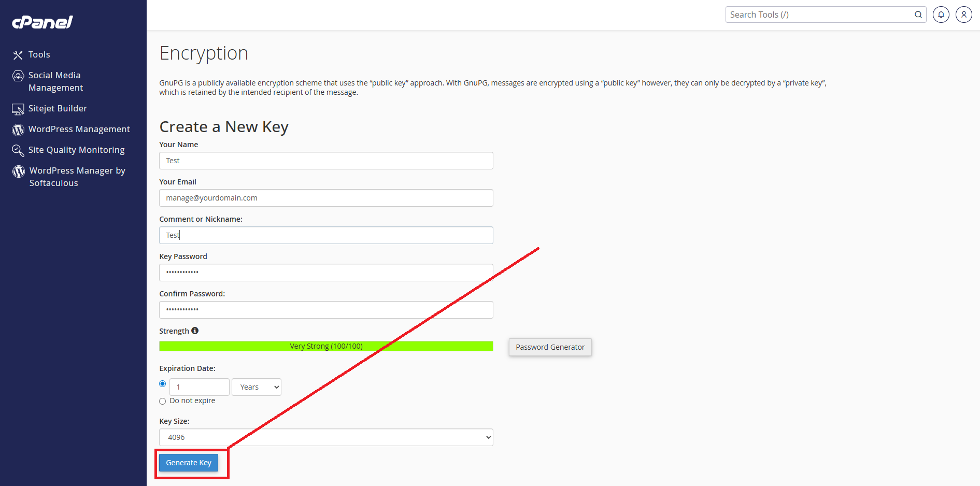980x486 pixels.
Task: Click the Very Strong strength bar
Action: (x=326, y=346)
